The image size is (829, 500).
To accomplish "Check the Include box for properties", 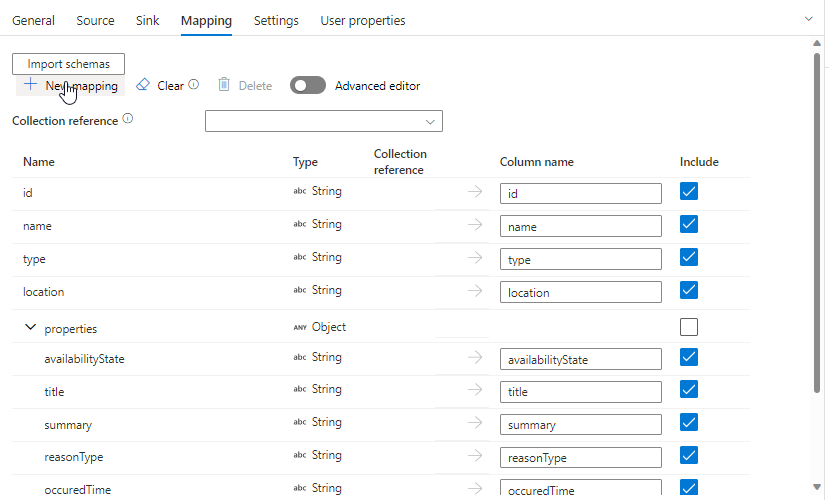I will pos(689,327).
